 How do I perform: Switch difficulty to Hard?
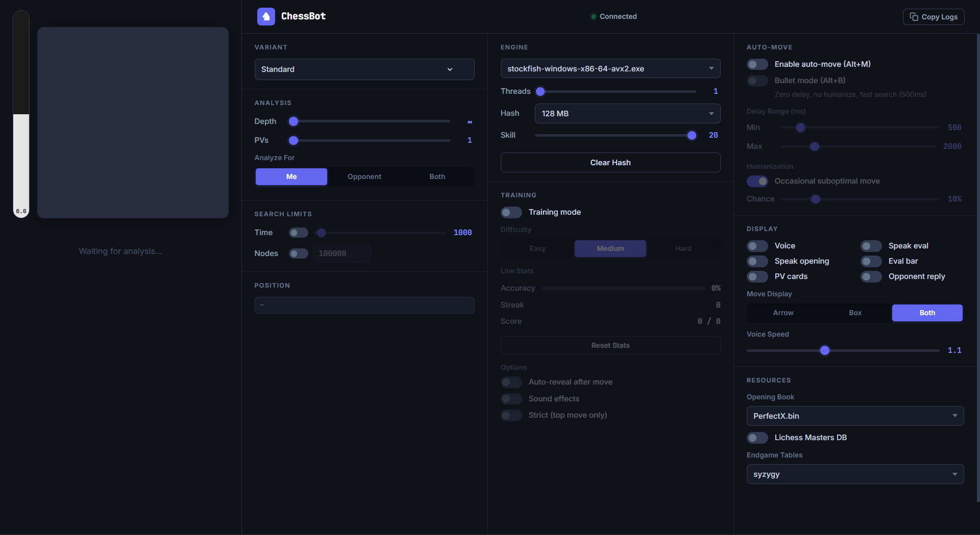point(683,248)
